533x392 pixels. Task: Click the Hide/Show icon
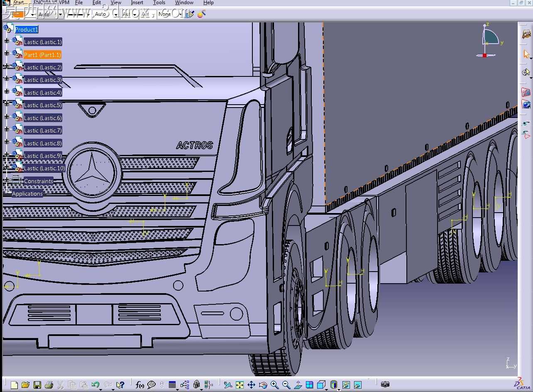[346, 385]
